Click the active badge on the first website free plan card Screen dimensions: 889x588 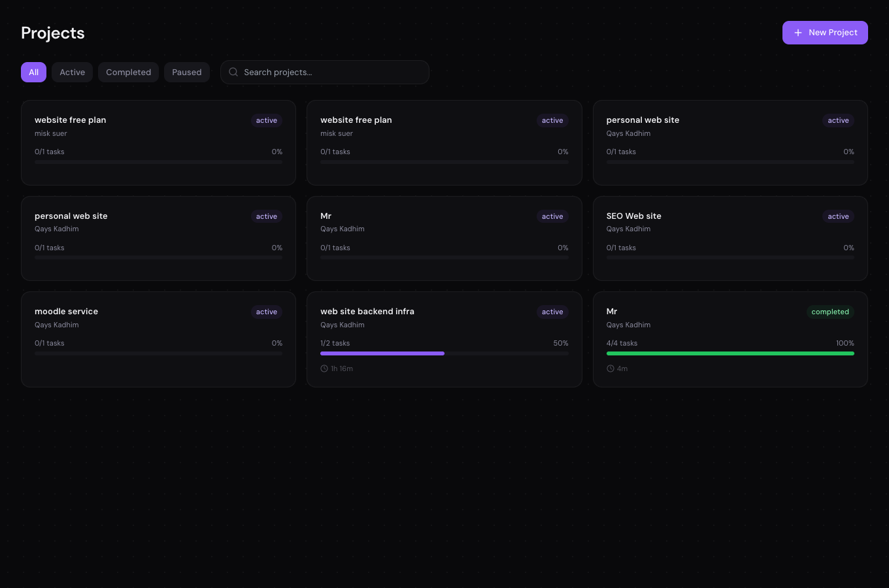click(x=266, y=120)
